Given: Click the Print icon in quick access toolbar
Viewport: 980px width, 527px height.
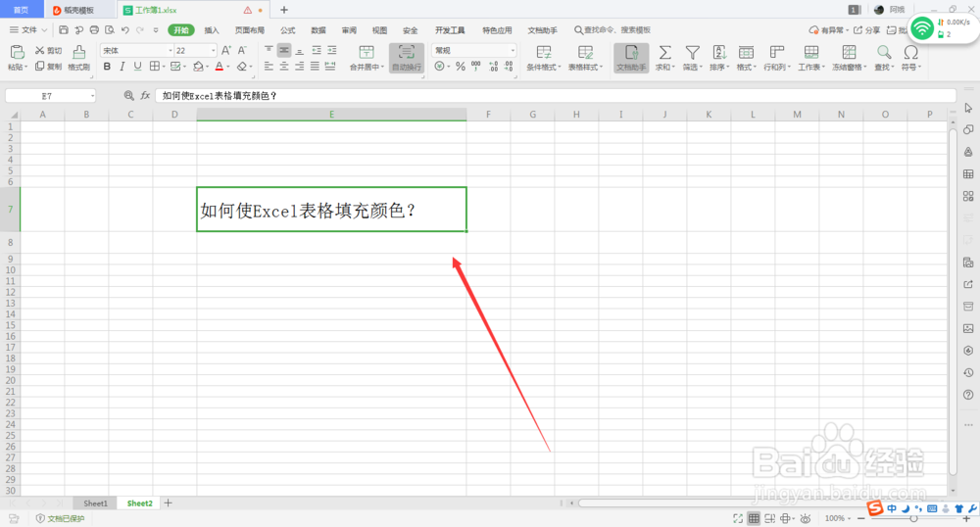Looking at the screenshot, I should pyautogui.click(x=94, y=30).
